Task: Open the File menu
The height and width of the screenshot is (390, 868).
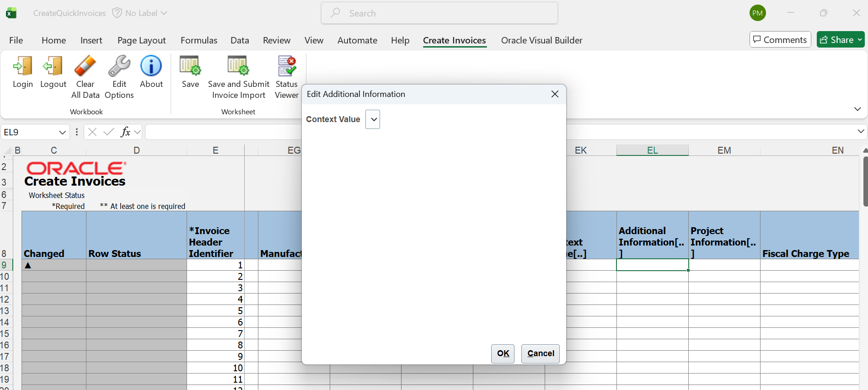Action: [16, 40]
